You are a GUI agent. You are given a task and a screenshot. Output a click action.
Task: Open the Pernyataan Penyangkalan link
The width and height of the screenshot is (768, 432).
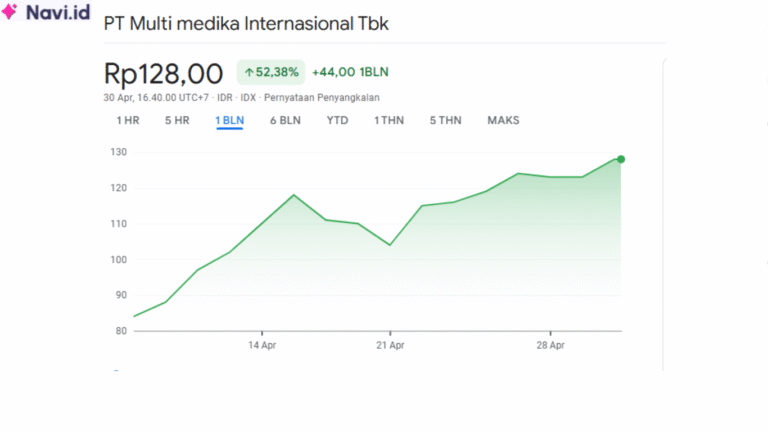(x=321, y=98)
